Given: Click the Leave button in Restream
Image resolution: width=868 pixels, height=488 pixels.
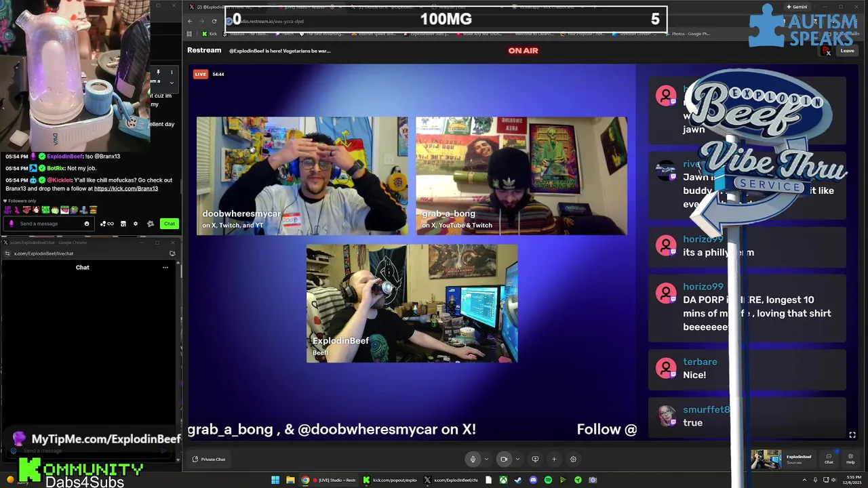Looking at the screenshot, I should pyautogui.click(x=848, y=51).
